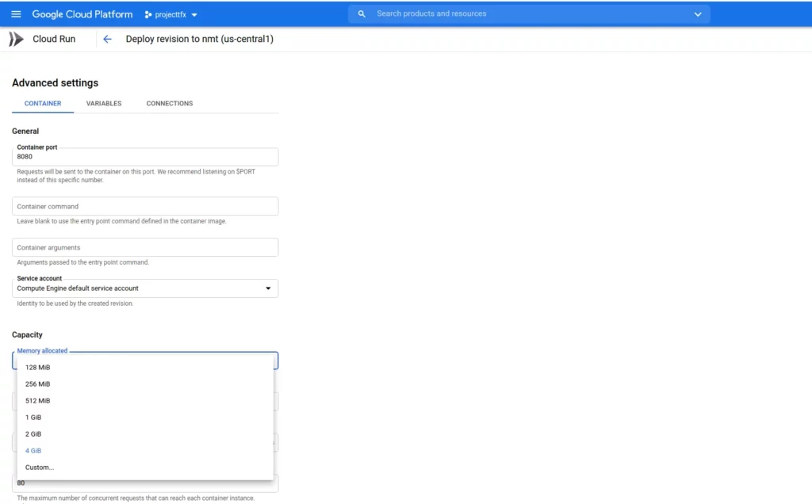Choose the Custom... memory option
The image size is (812, 504).
pyautogui.click(x=145, y=468)
